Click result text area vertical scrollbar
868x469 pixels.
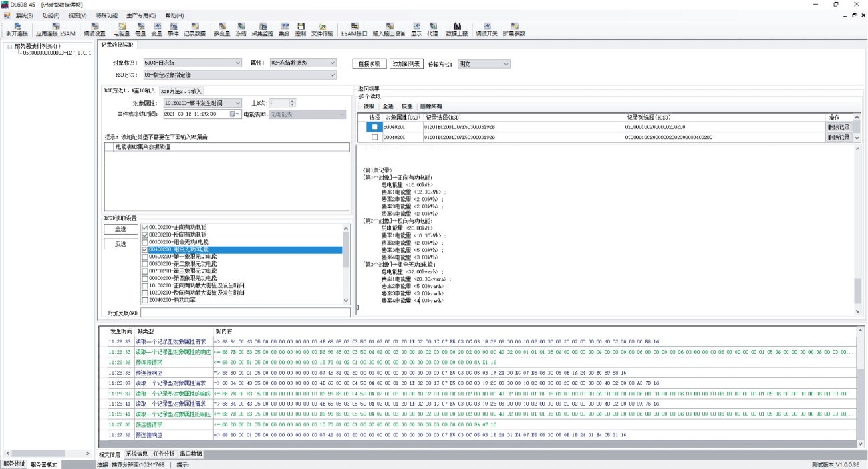858,230
